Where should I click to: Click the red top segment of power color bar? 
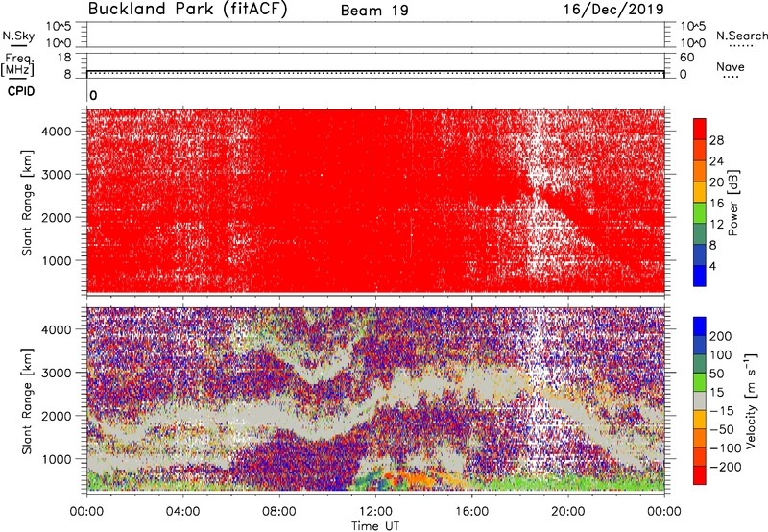[x=700, y=127]
